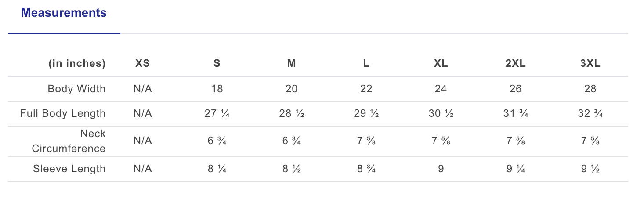
Task: Select Body Width value 28 for 3XL
Action: click(x=590, y=89)
